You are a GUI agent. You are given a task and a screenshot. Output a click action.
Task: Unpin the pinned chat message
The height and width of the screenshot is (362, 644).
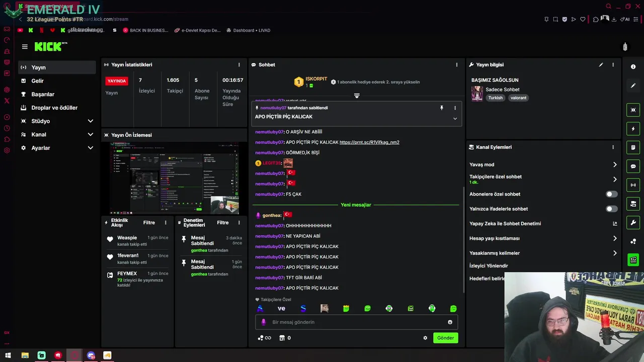[442, 108]
